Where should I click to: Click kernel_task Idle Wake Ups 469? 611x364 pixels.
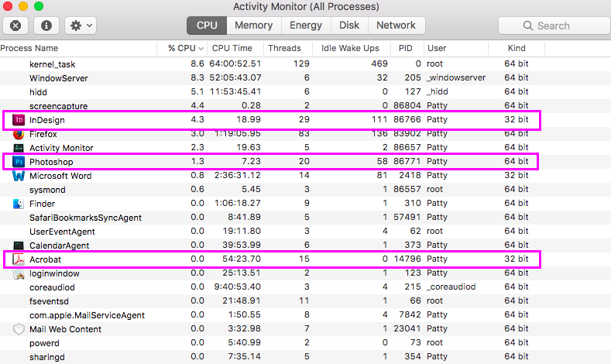coord(379,64)
